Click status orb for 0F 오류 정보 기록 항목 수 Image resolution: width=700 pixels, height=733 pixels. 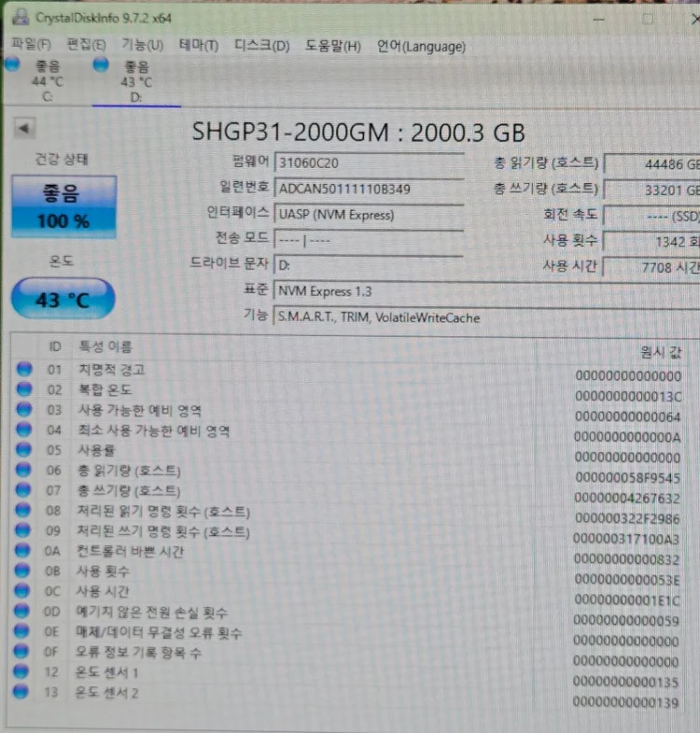[x=21, y=651]
